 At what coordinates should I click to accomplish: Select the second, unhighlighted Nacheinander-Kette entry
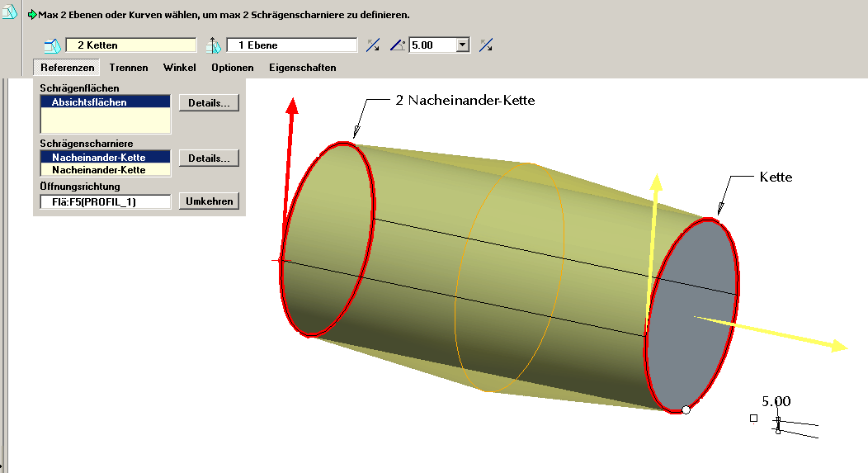[105, 170]
